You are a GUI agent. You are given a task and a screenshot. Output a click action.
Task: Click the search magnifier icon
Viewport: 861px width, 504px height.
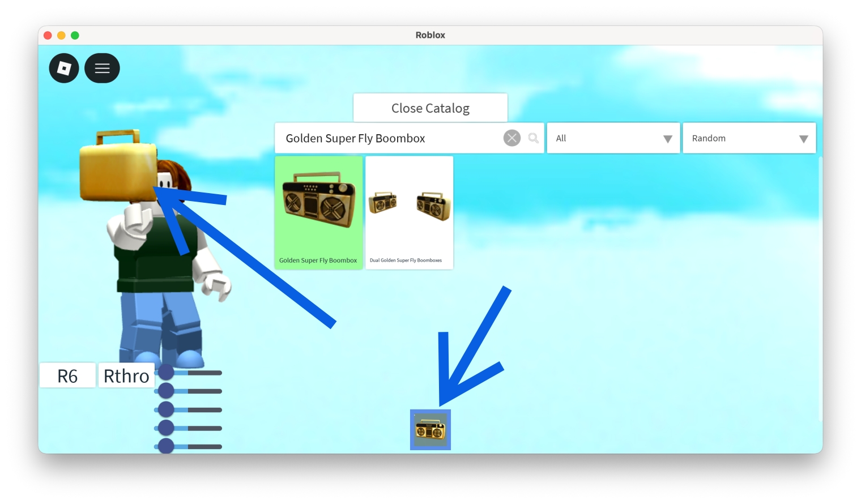click(x=532, y=138)
